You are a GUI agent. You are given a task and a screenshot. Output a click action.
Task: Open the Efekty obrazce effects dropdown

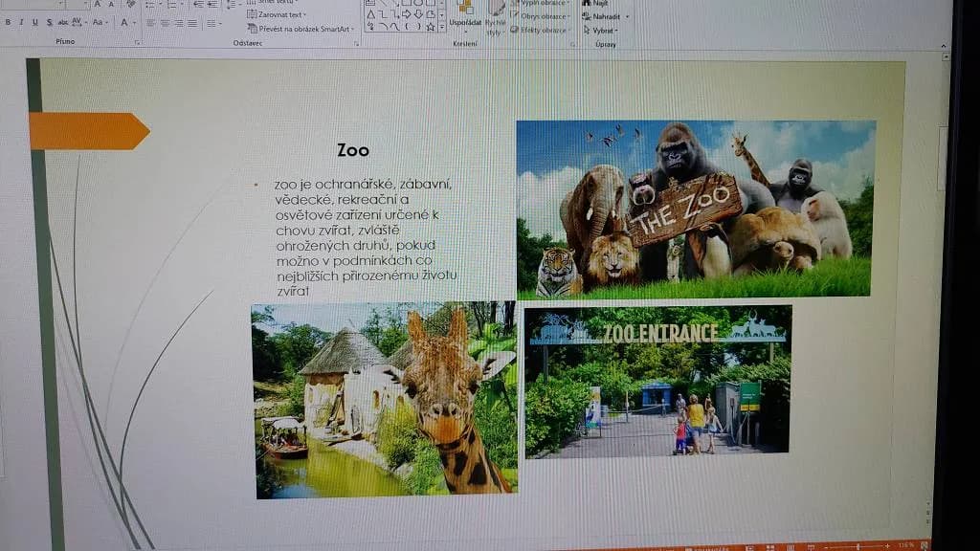542,30
